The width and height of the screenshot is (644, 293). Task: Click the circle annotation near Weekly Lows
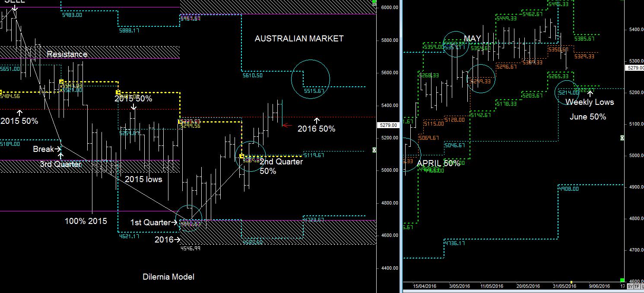point(567,92)
